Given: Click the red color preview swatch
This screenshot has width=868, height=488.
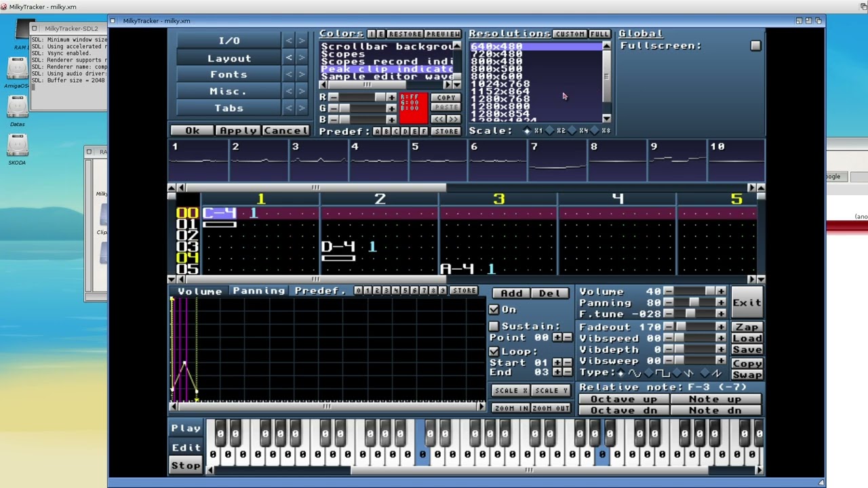Looking at the screenshot, I should click(414, 108).
